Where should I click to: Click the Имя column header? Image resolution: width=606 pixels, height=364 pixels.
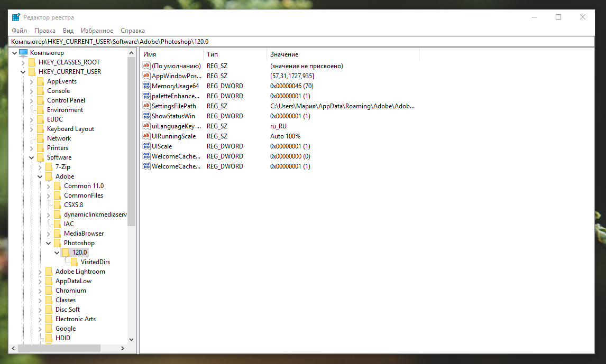[172, 54]
